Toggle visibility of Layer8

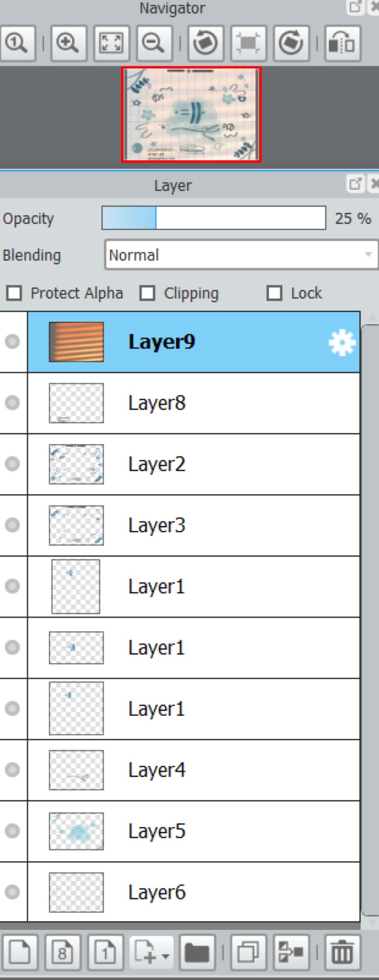click(x=12, y=403)
